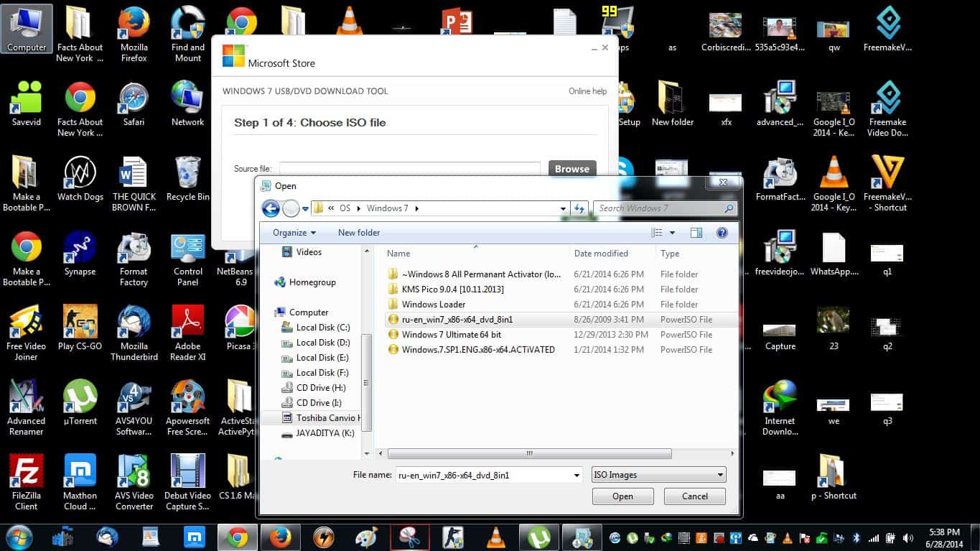Click Browse in the USB/DVD Download Tool

coord(572,169)
